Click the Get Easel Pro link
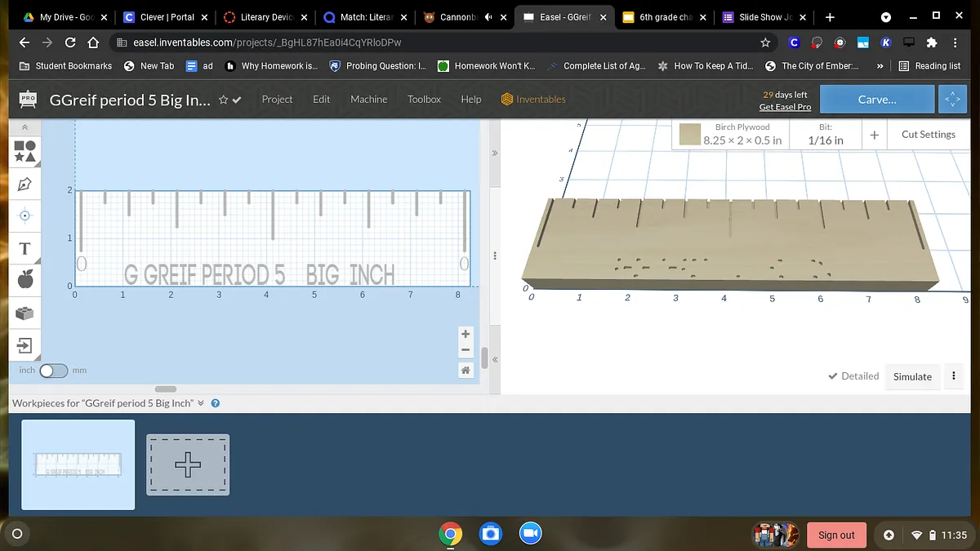The height and width of the screenshot is (551, 980). click(x=785, y=107)
